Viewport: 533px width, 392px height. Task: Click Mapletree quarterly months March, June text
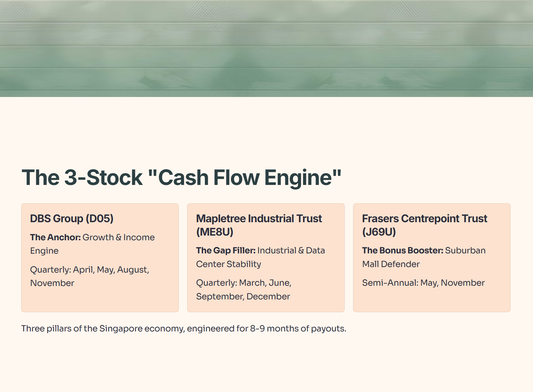[x=244, y=283]
